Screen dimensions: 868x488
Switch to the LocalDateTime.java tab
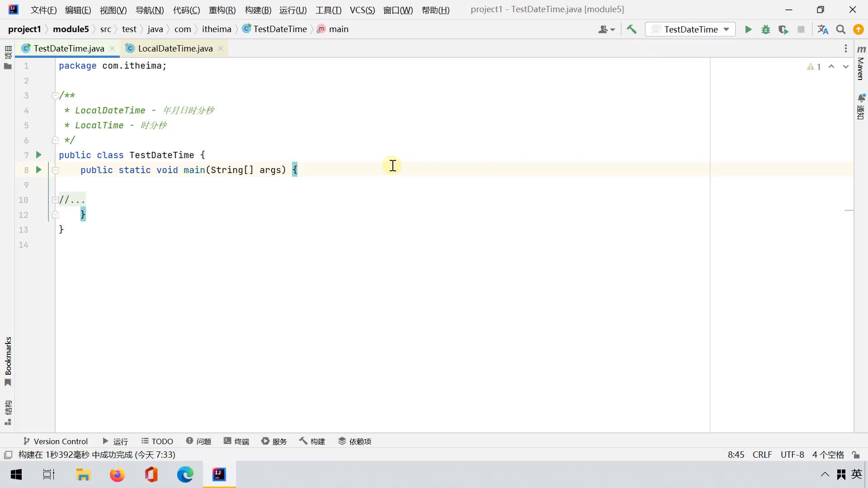click(x=175, y=48)
